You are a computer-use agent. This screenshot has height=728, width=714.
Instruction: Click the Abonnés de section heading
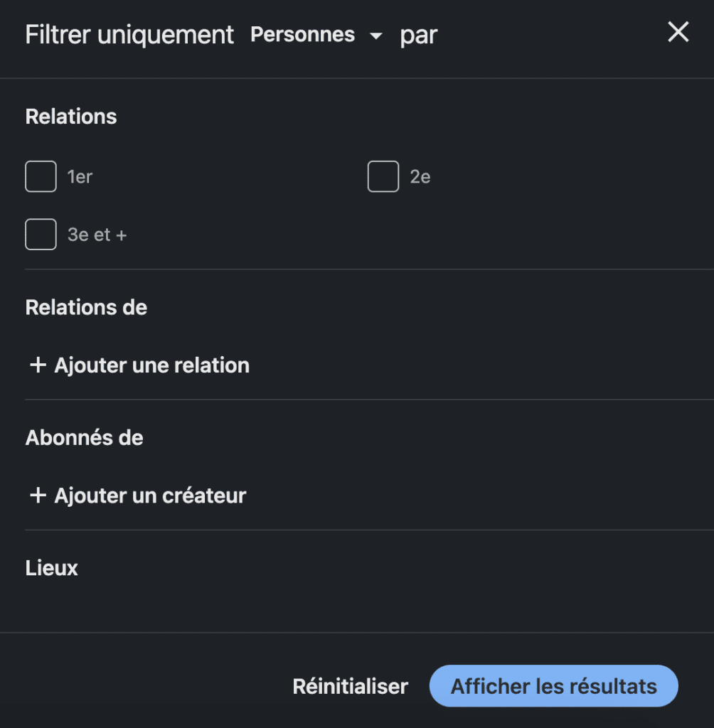pos(84,438)
